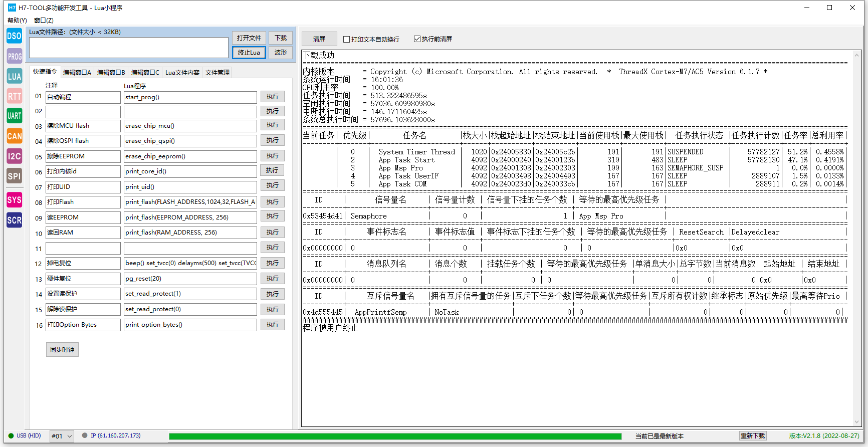Click the 同步时钟 button
This screenshot has width=868, height=447.
[x=62, y=350]
